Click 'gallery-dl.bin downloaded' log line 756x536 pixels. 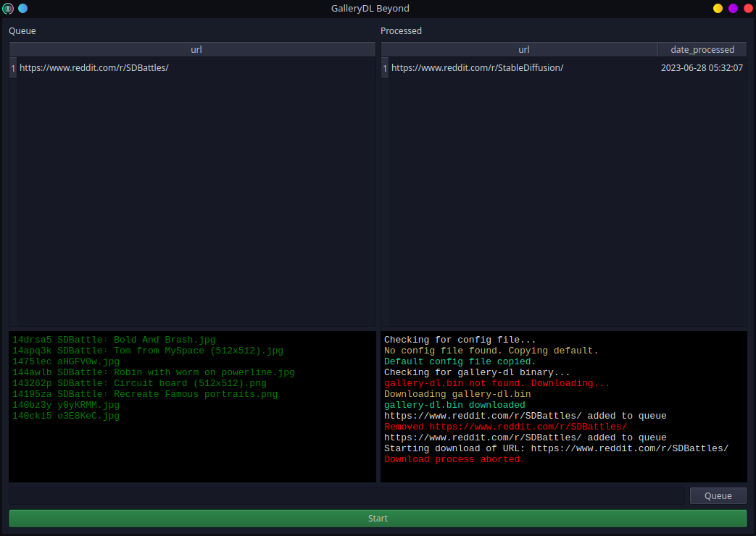point(454,405)
